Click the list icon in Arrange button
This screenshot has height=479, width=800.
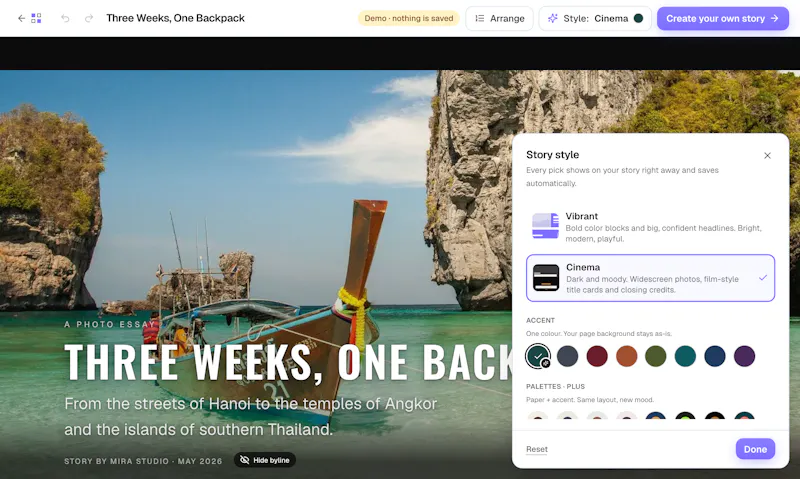pyautogui.click(x=480, y=18)
